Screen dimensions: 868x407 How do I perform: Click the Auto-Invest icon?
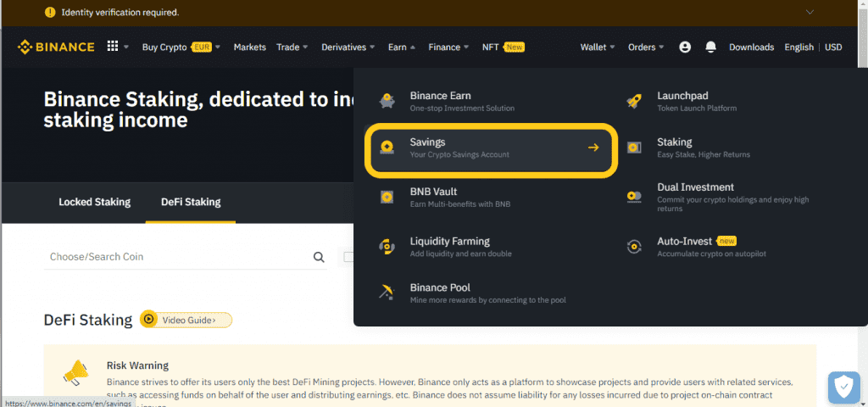tap(634, 247)
